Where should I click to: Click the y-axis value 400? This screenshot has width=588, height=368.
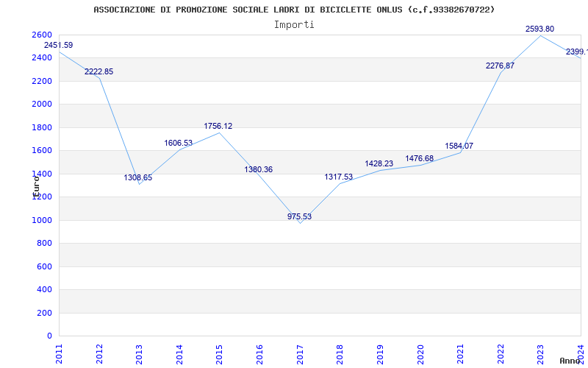pyautogui.click(x=44, y=290)
